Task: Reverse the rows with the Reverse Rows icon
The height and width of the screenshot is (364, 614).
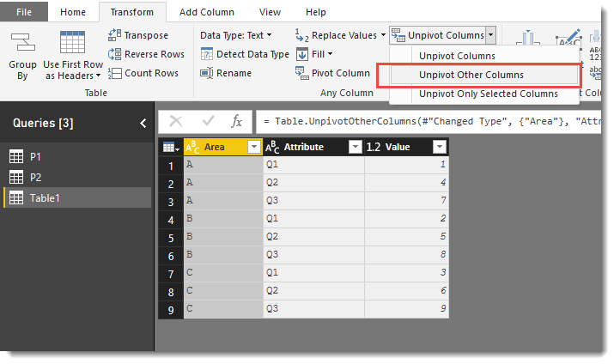Action: click(x=114, y=54)
